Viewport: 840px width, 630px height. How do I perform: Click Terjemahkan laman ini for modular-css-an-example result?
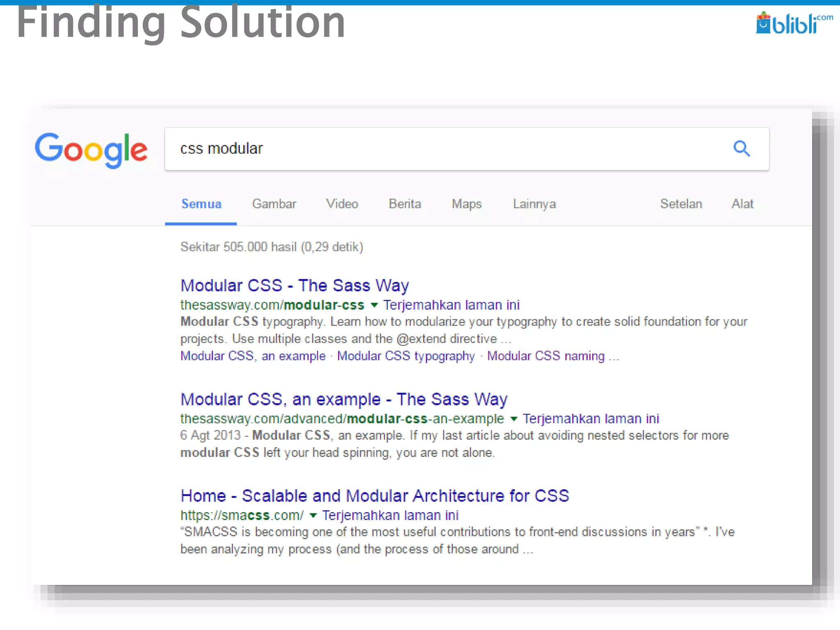[591, 419]
